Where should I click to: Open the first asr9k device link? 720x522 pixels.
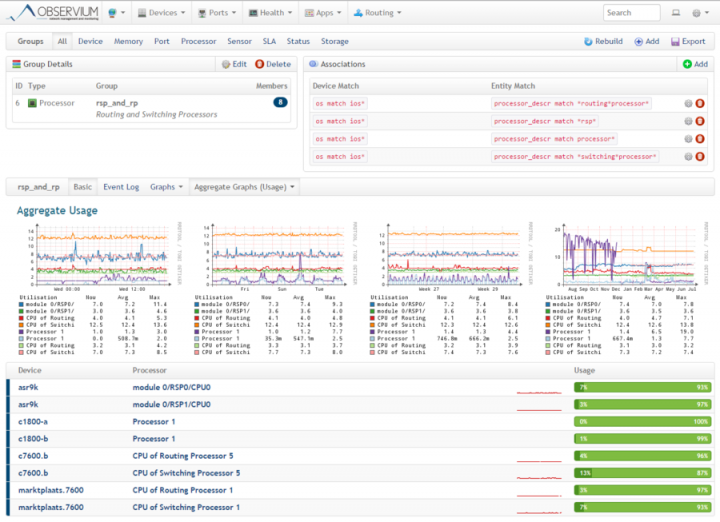(28, 387)
